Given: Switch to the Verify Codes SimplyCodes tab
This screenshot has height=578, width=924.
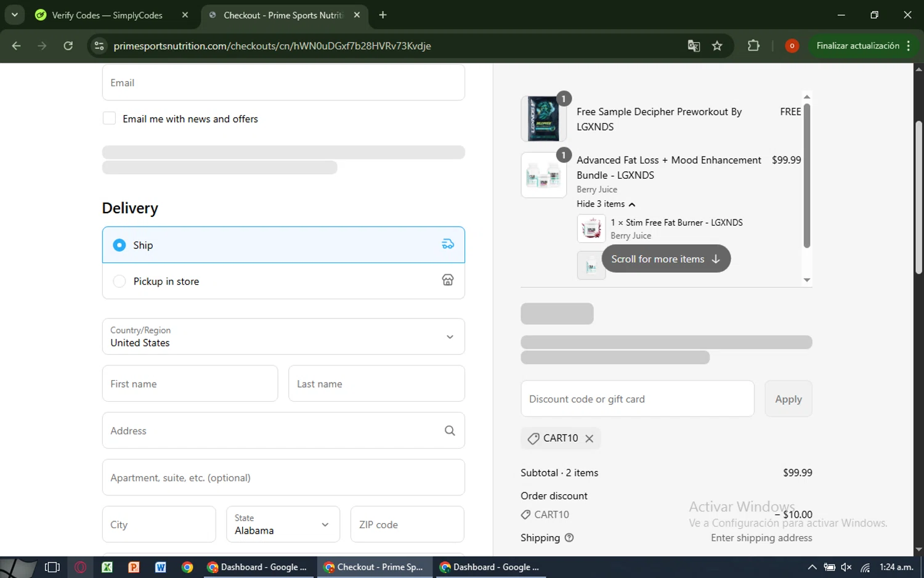Looking at the screenshot, I should (x=107, y=15).
